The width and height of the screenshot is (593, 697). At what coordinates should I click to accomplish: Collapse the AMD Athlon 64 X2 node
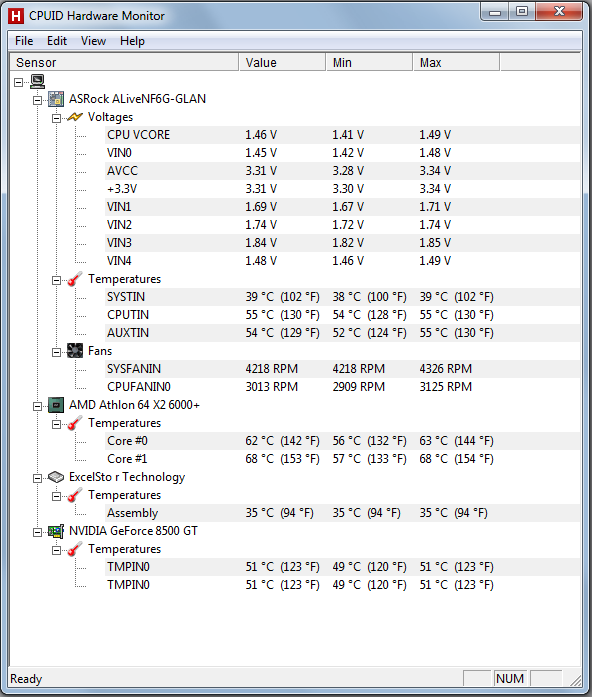[x=38, y=406]
